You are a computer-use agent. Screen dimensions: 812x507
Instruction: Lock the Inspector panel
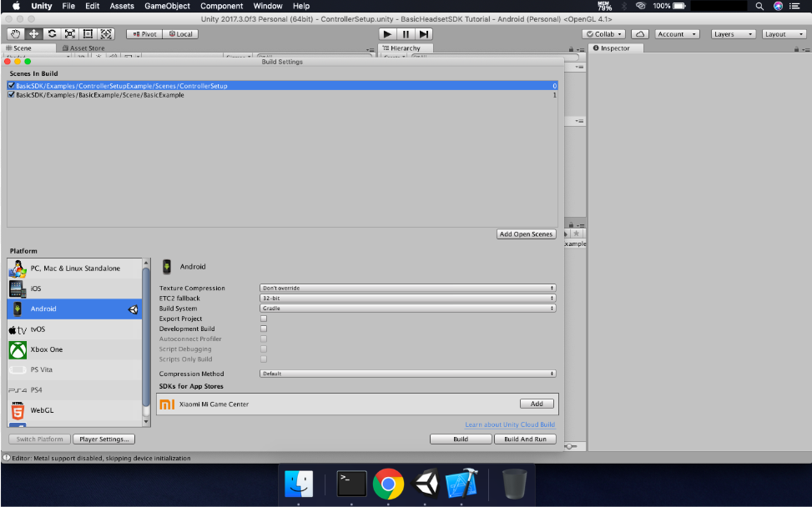pyautogui.click(x=796, y=48)
